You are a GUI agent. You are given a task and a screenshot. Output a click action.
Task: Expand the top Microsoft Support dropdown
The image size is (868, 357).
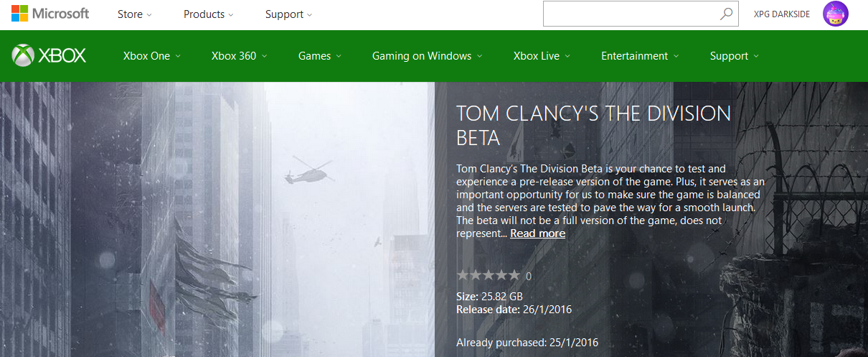click(288, 14)
